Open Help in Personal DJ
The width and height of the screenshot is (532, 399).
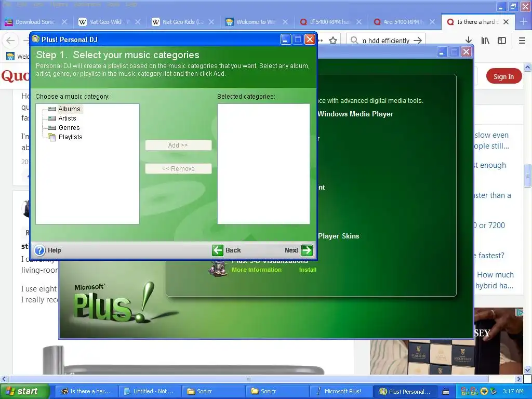point(48,250)
